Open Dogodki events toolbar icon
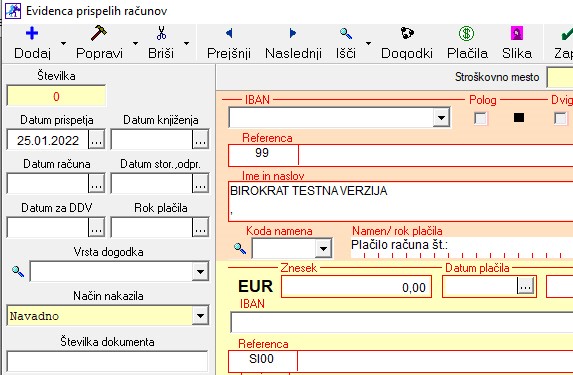This screenshot has width=573, height=375. (x=407, y=33)
